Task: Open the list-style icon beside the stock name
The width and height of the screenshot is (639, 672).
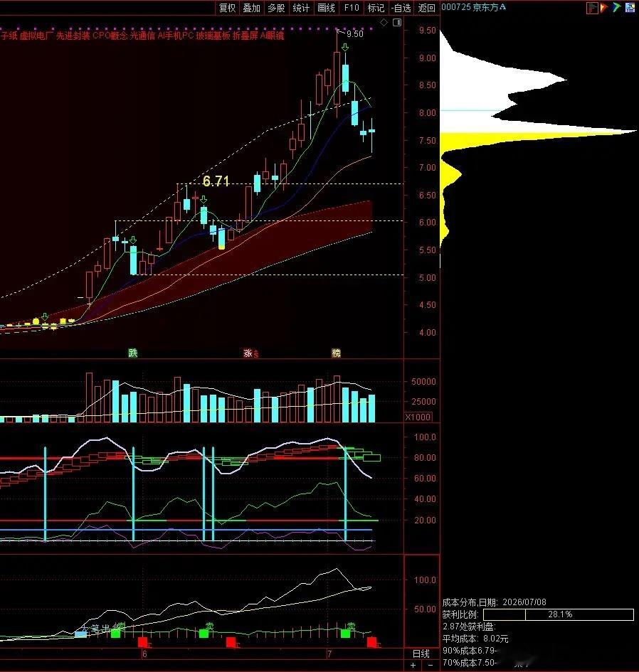Action: [592, 8]
